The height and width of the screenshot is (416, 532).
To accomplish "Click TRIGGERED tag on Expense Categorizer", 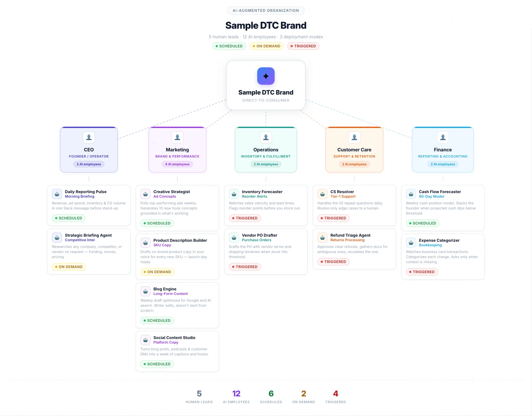I will [422, 272].
